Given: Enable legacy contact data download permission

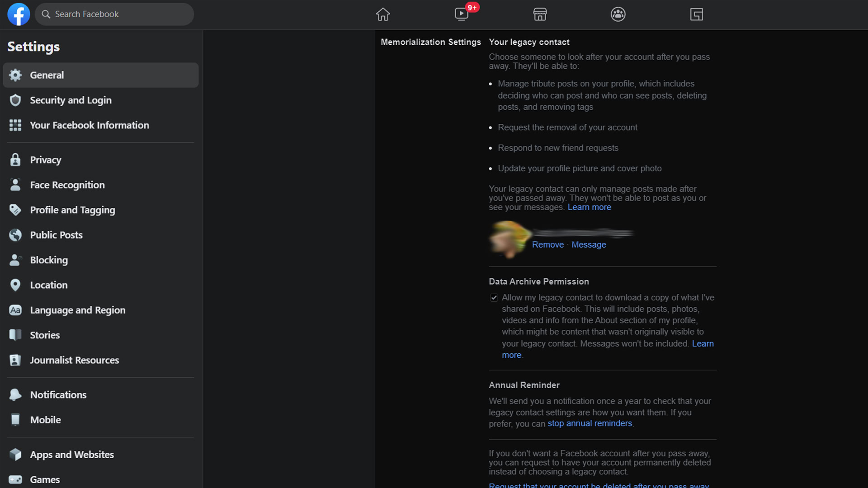Looking at the screenshot, I should point(493,297).
